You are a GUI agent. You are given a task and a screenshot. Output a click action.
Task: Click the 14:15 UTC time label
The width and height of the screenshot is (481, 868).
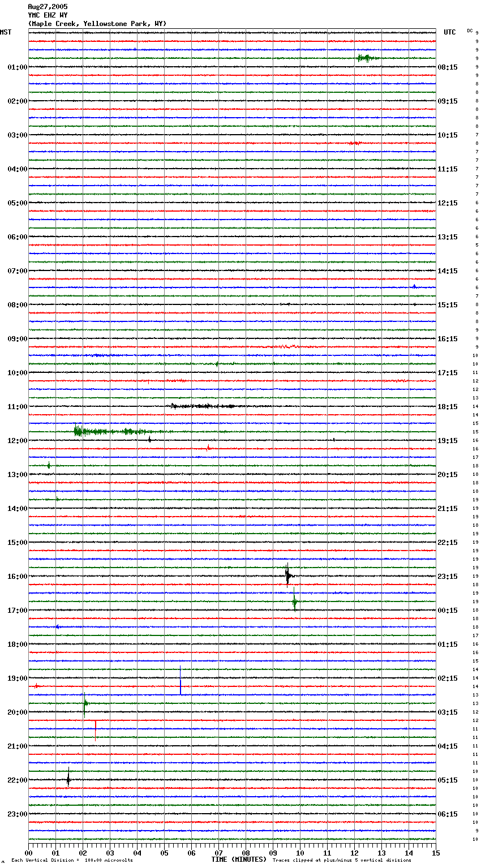[x=448, y=271]
